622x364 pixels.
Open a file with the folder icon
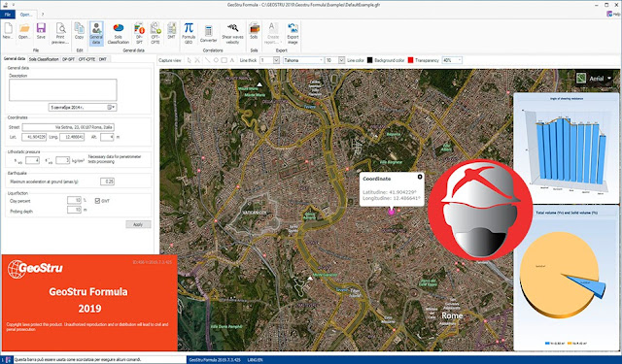click(24, 31)
